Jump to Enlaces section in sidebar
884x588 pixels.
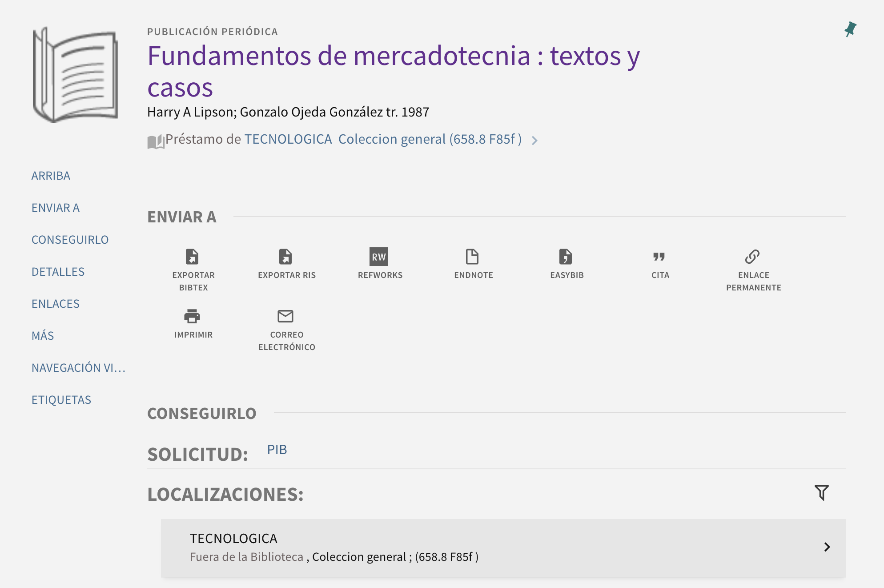56,304
